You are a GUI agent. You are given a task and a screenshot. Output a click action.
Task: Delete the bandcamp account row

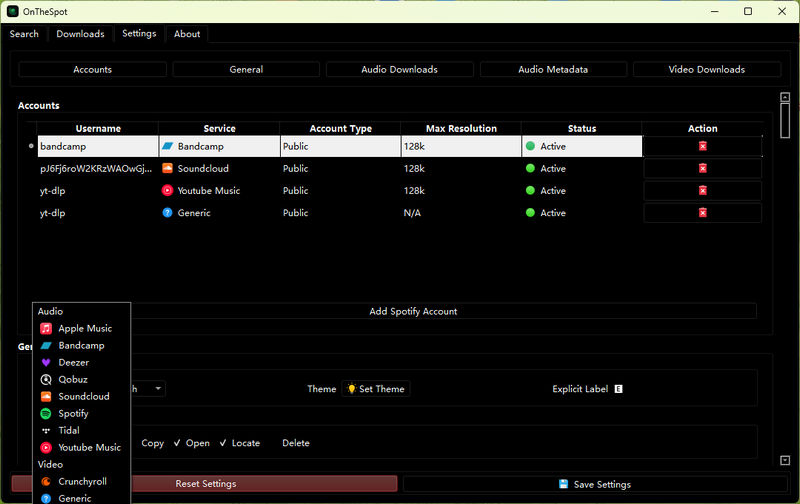(703, 146)
